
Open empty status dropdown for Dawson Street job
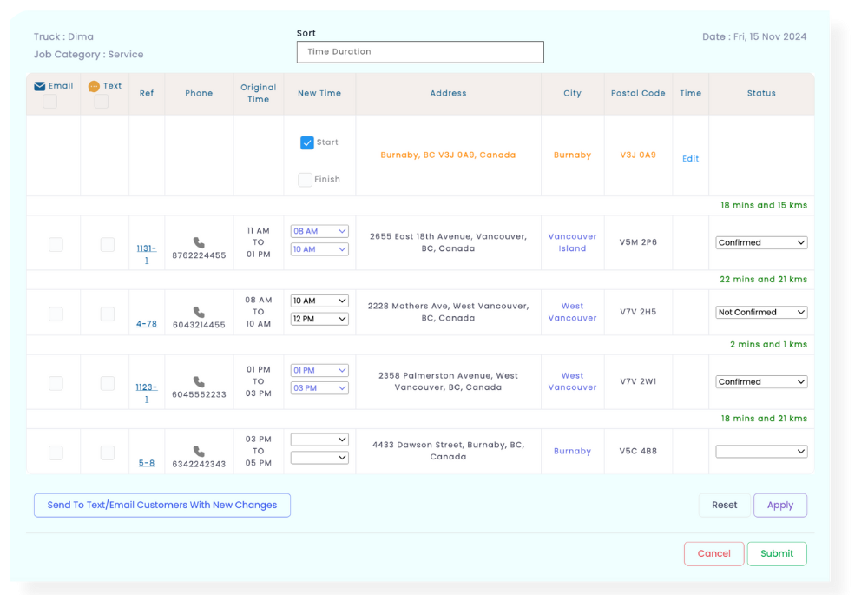[x=761, y=452]
